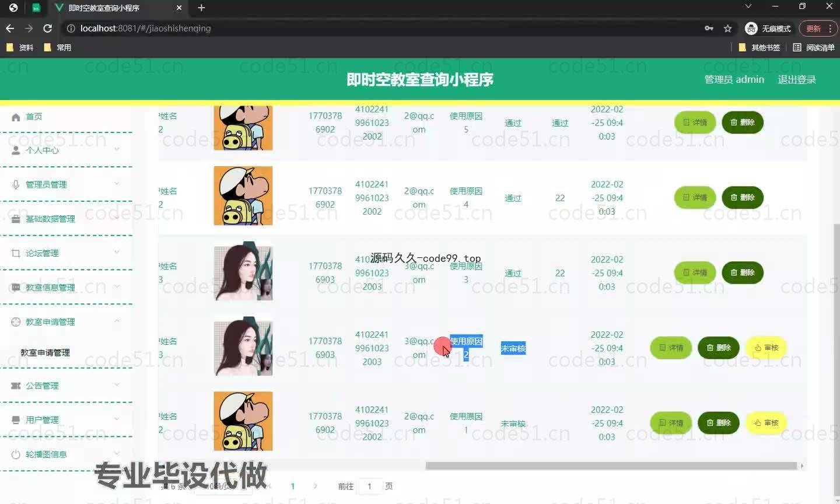Image resolution: width=840 pixels, height=504 pixels.
Task: Open the saved passwords key icon
Action: point(709,28)
